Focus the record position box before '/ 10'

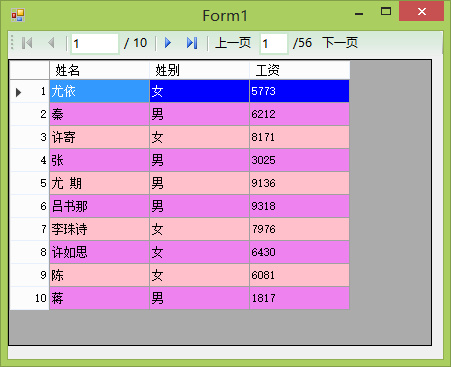(95, 43)
